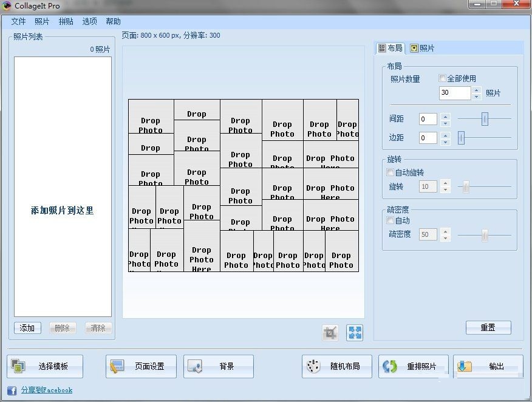Click the fit-to-page arrows icon
This screenshot has height=402, width=532.
tap(354, 332)
